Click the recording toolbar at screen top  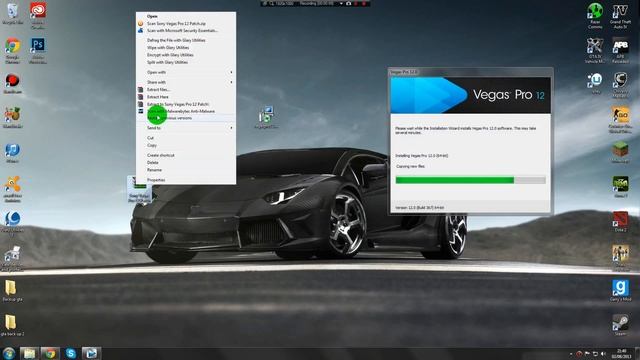pos(315,3)
